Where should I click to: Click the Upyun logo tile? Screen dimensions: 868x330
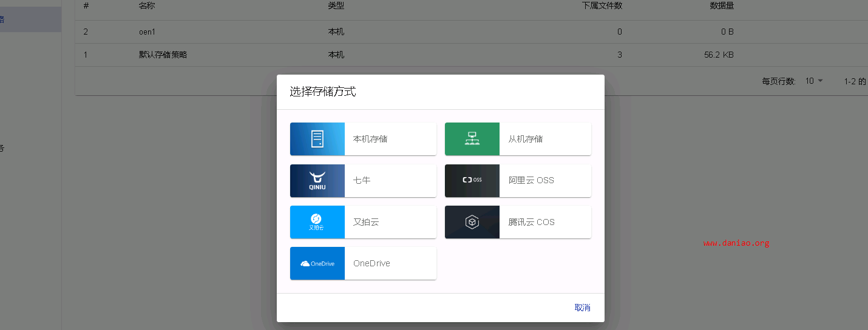point(317,222)
